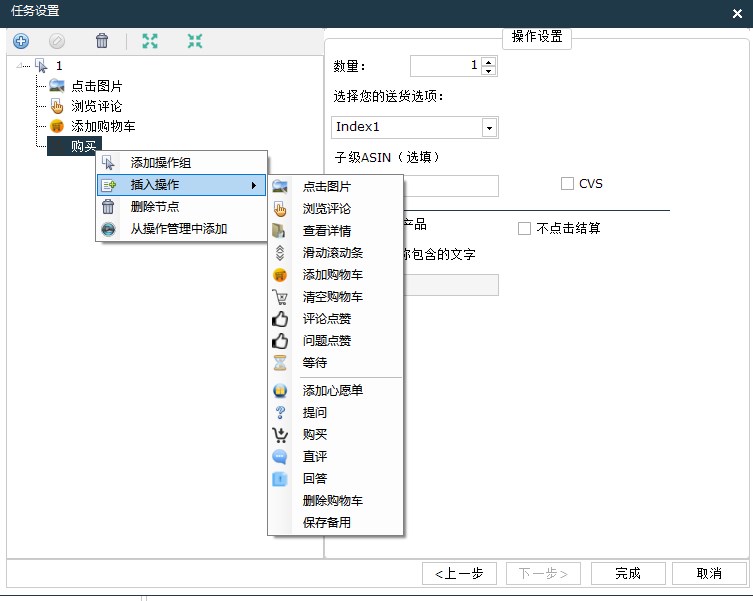Select 删除购物车 from the submenu
753x601 pixels.
tap(335, 501)
